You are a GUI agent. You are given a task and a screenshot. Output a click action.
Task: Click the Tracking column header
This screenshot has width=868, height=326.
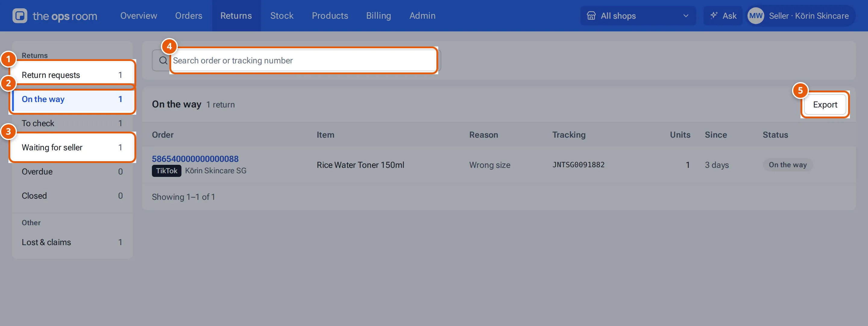pos(569,135)
